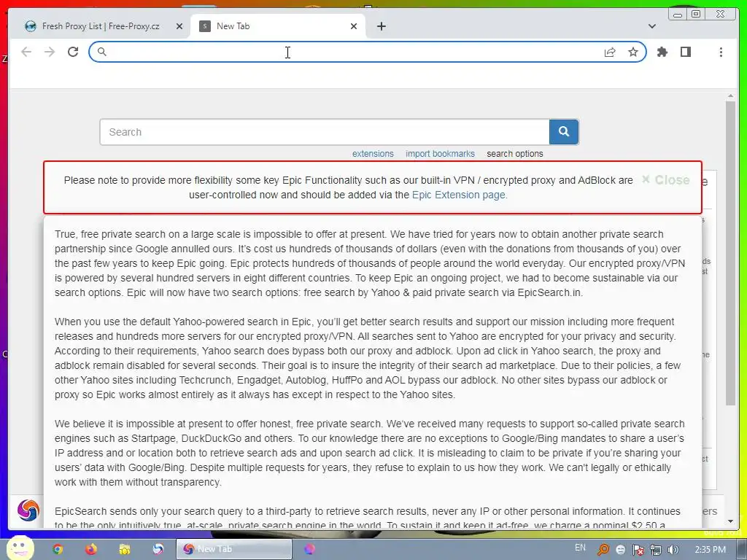Screen dimensions: 747x560
Task: Expand the tab search chevron
Action: click(x=652, y=26)
